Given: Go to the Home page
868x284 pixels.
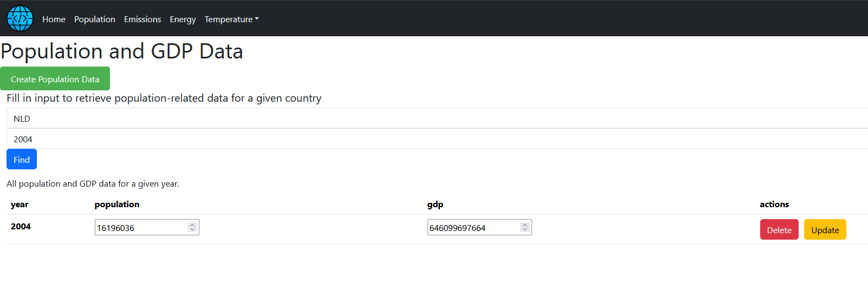Looking at the screenshot, I should 54,19.
